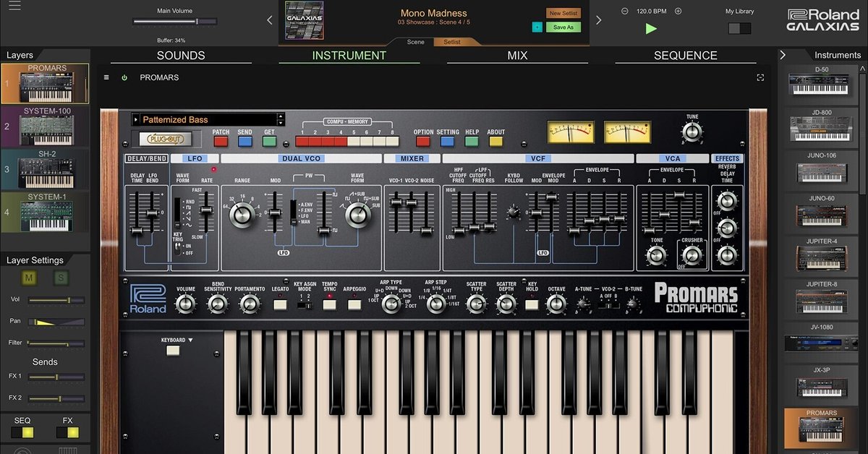Start playback with the green play button
The width and height of the screenshot is (868, 454).
tap(651, 29)
